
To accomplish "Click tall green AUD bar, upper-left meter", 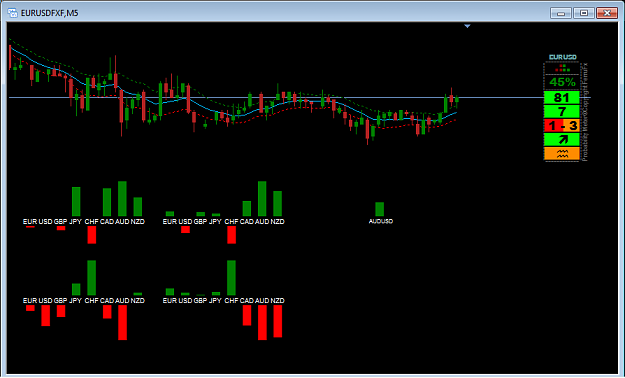I will pyautogui.click(x=122, y=199).
